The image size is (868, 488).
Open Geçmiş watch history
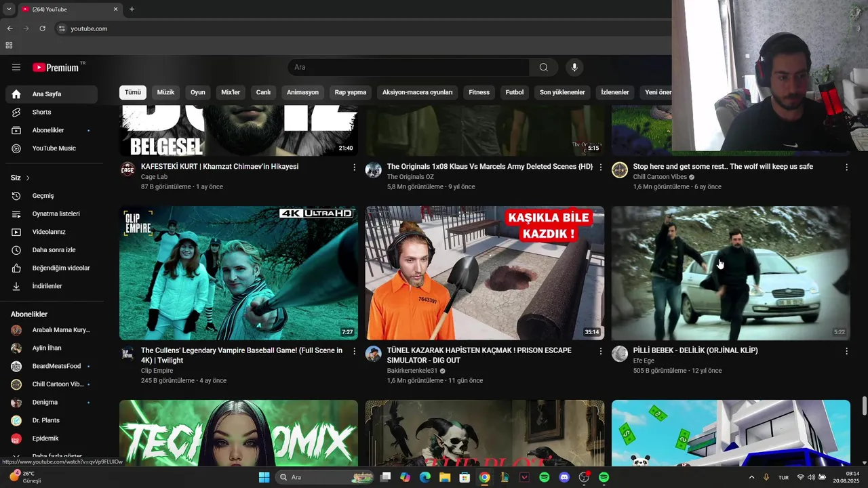pos(52,196)
